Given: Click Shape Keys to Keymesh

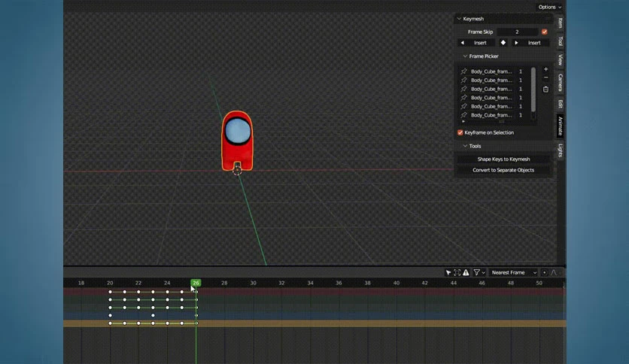Looking at the screenshot, I should (x=503, y=159).
